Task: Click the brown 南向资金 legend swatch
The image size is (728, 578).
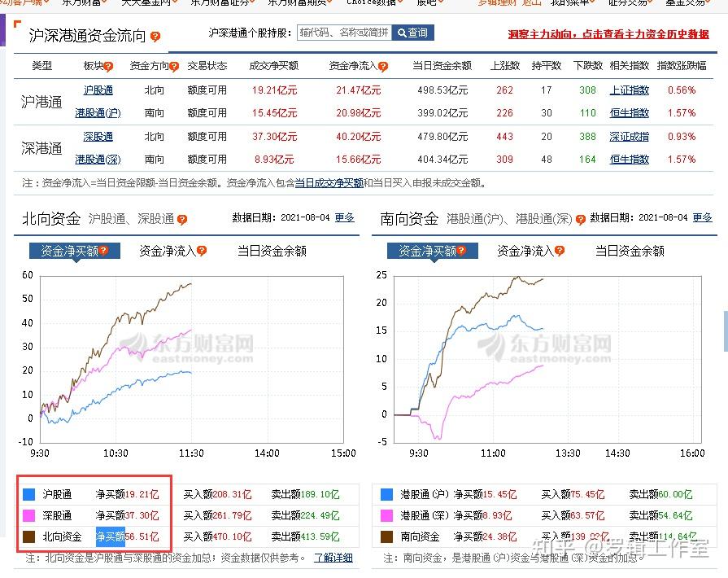Action: click(386, 537)
